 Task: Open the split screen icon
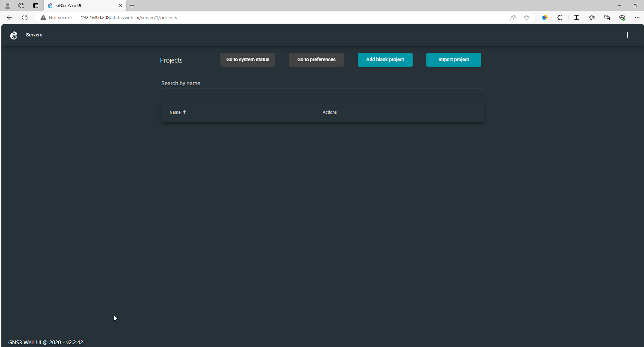pos(576,18)
